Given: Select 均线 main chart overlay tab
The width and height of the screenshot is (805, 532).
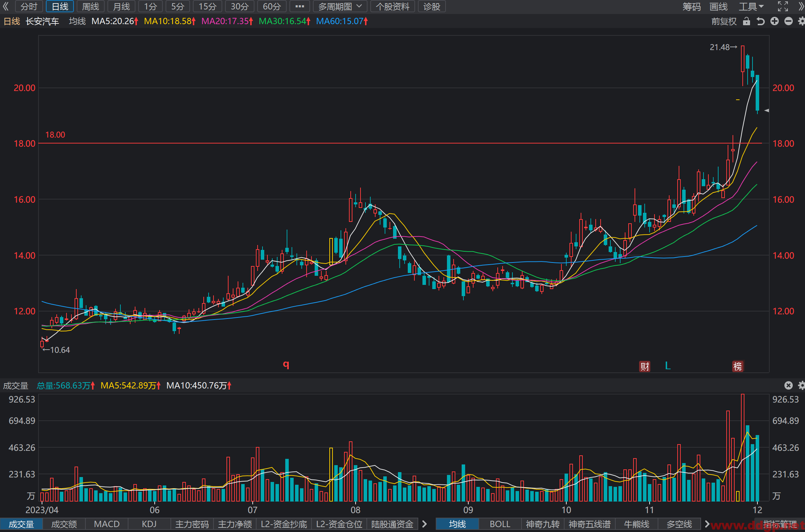Looking at the screenshot, I should [457, 524].
